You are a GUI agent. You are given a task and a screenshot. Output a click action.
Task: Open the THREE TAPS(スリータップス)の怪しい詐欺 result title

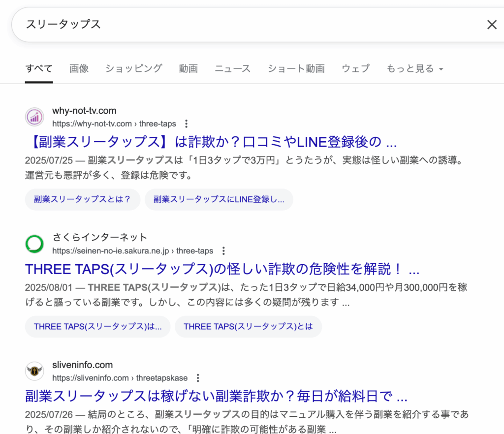[222, 269]
